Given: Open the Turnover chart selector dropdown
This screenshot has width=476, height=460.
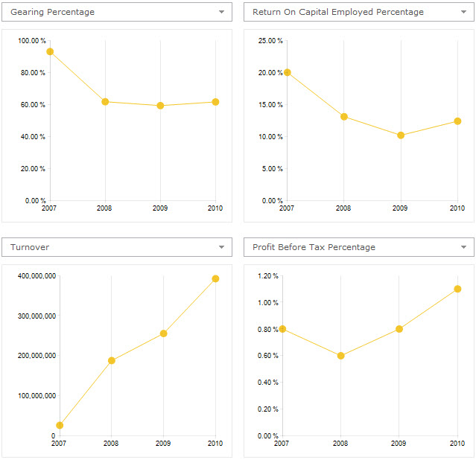Looking at the screenshot, I should pyautogui.click(x=221, y=247).
